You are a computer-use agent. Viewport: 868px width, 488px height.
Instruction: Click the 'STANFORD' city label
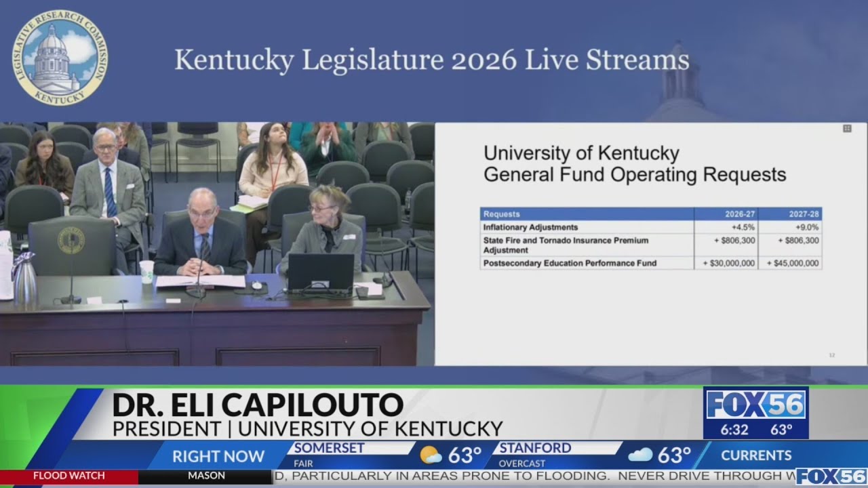point(535,448)
